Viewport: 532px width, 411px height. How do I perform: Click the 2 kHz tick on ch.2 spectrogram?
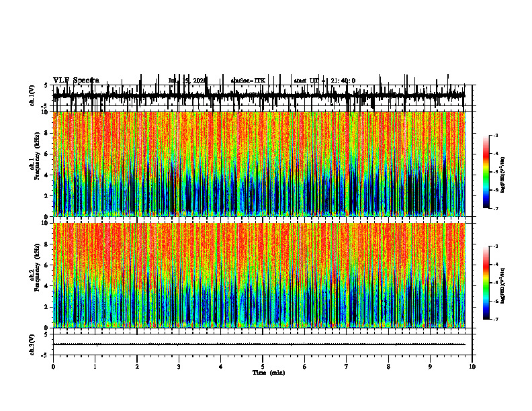pos(46,307)
